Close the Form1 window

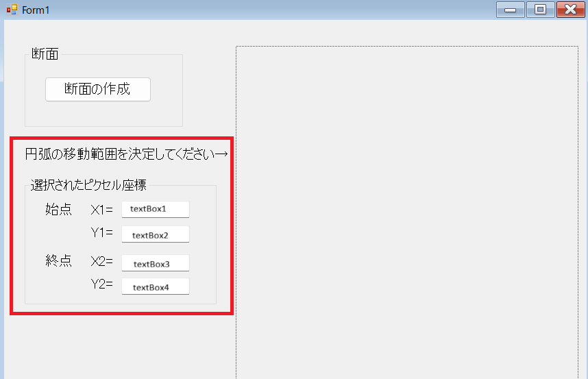click(x=570, y=10)
